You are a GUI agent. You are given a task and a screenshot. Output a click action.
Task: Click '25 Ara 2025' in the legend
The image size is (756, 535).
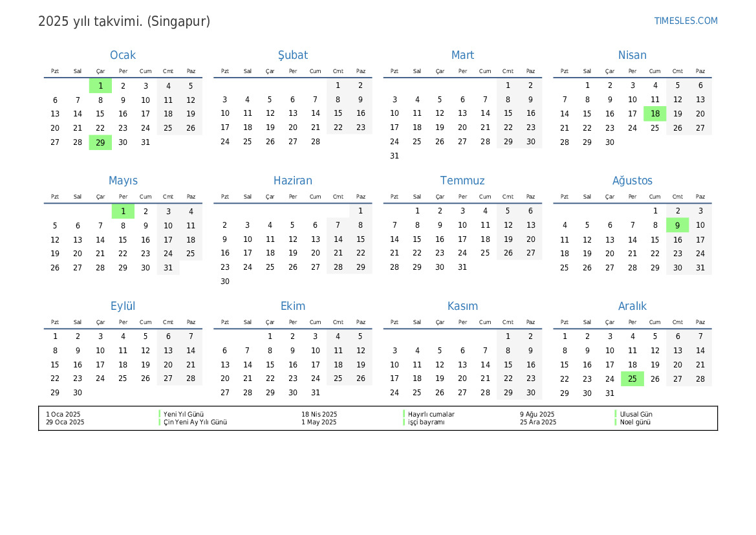point(538,422)
